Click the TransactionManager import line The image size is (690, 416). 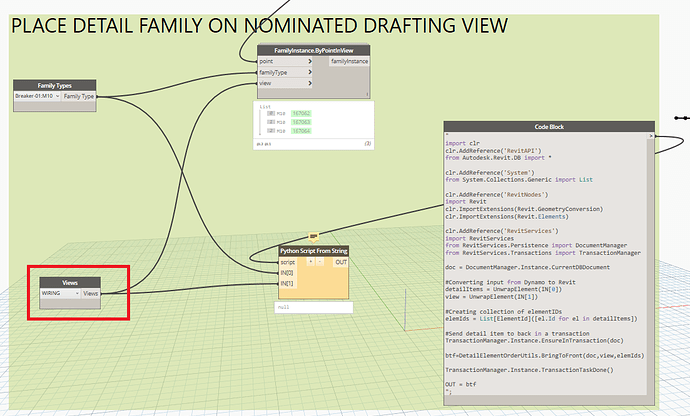click(x=543, y=253)
